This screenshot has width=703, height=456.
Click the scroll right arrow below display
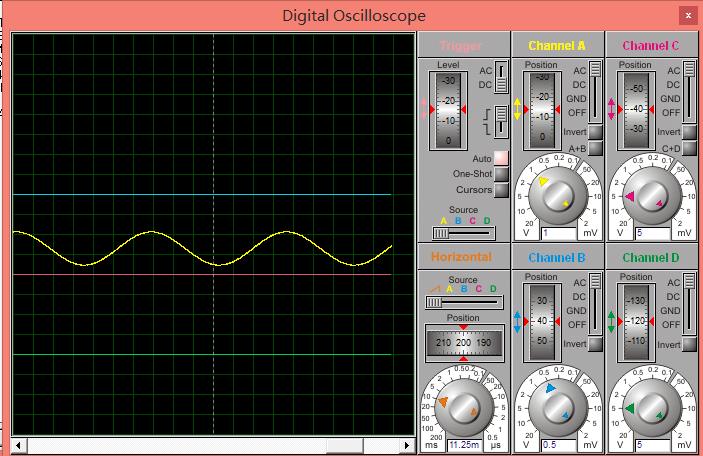(407, 445)
